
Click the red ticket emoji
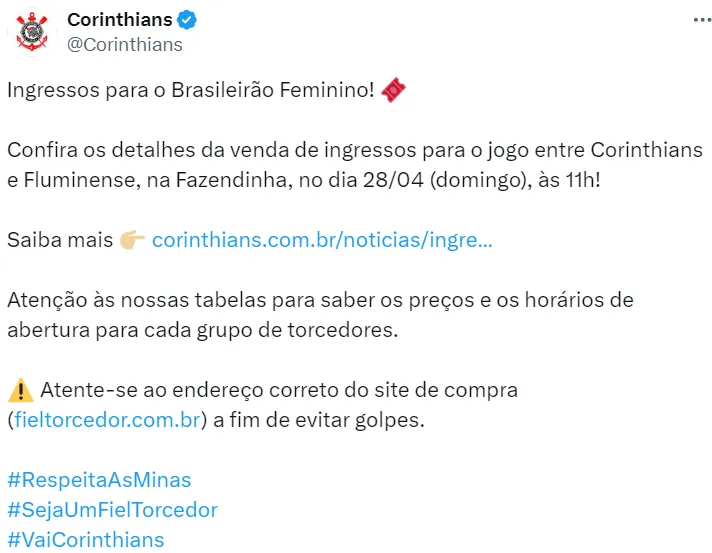click(x=395, y=90)
